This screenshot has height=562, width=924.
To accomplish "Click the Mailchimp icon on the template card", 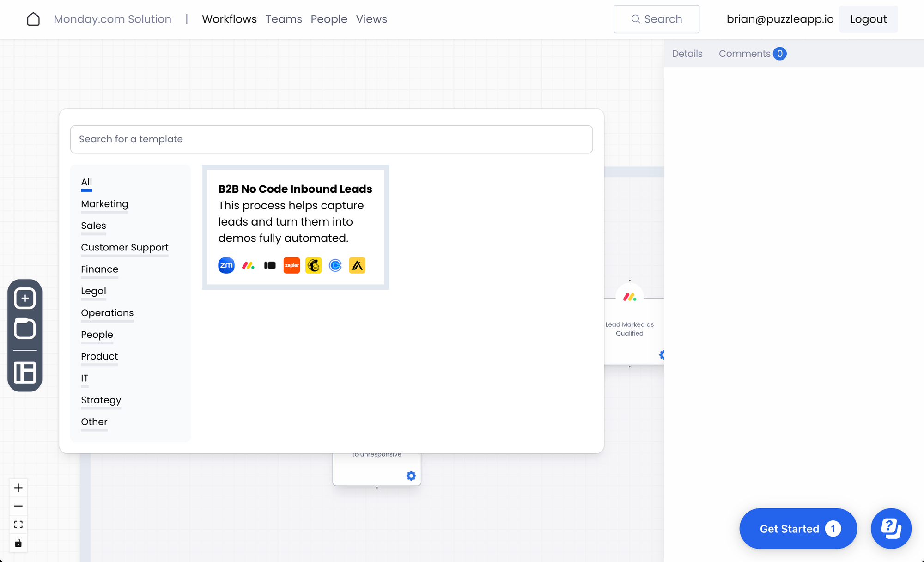I will pos(313,265).
